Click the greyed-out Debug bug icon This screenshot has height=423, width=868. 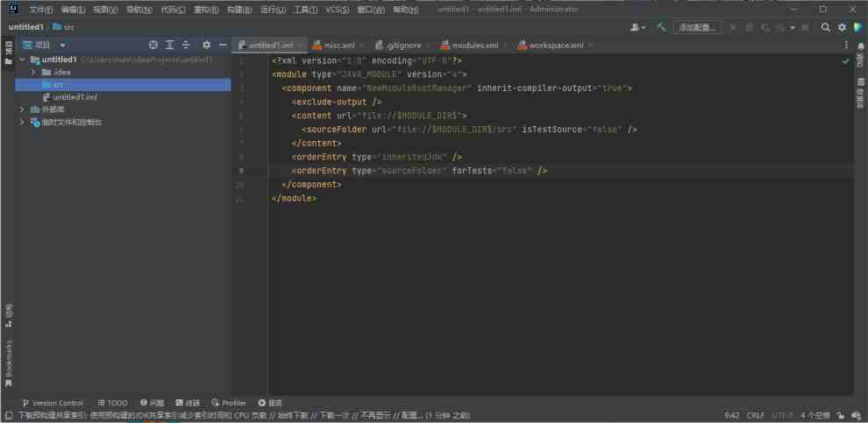click(x=749, y=27)
